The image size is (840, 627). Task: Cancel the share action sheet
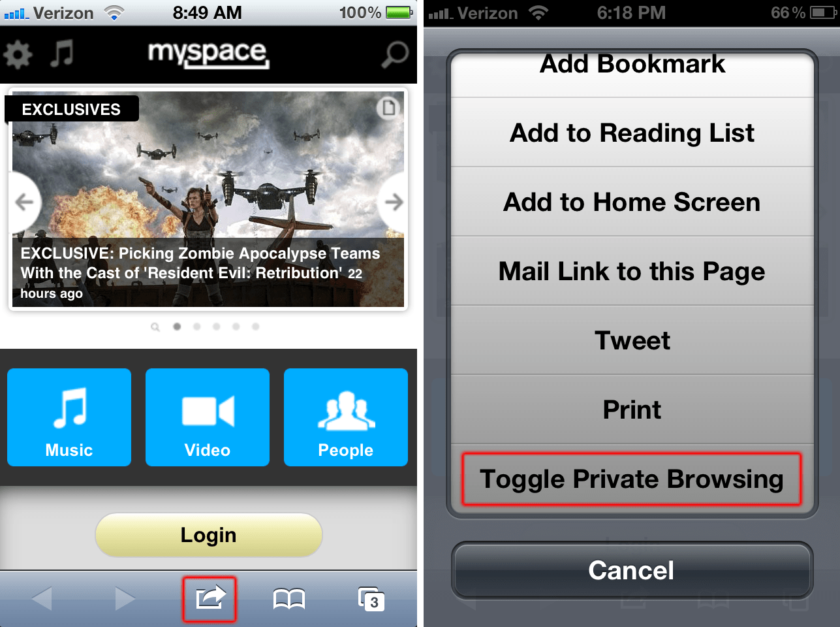(632, 570)
